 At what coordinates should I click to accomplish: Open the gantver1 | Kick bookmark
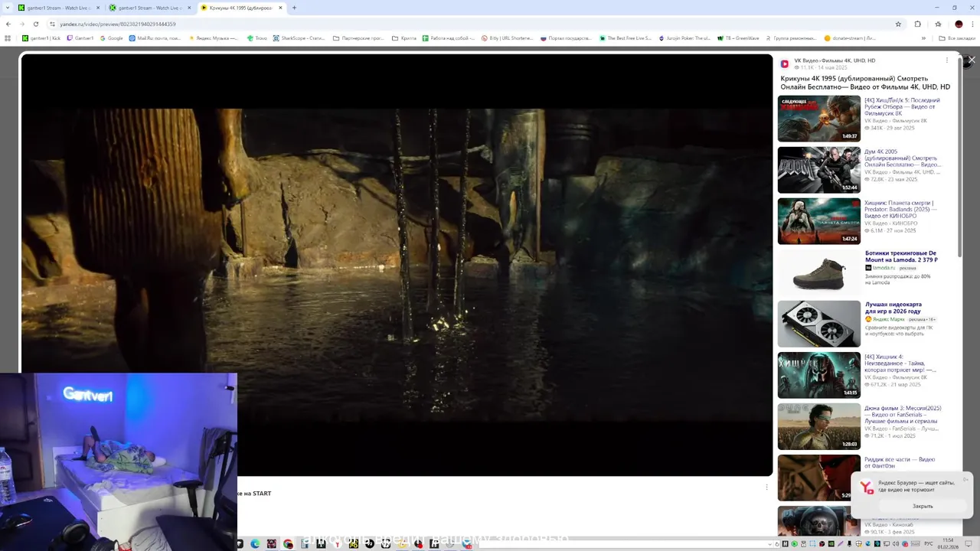point(41,37)
